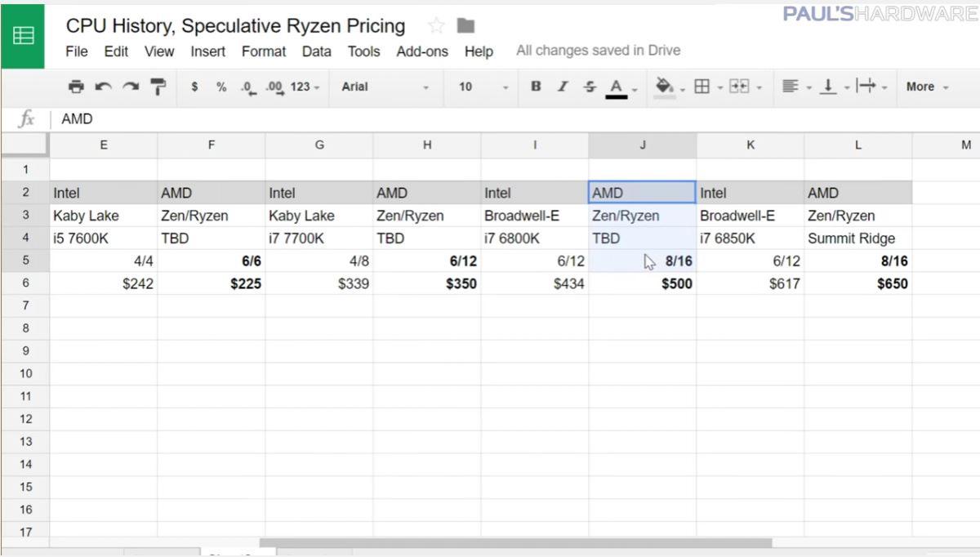Rename the CPU History spreadsheet title

[235, 26]
